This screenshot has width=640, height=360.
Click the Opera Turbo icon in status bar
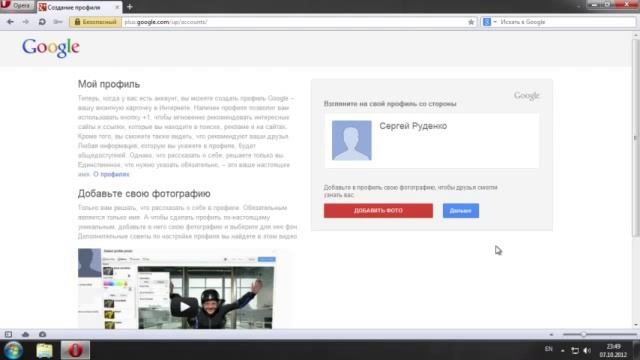[42, 334]
